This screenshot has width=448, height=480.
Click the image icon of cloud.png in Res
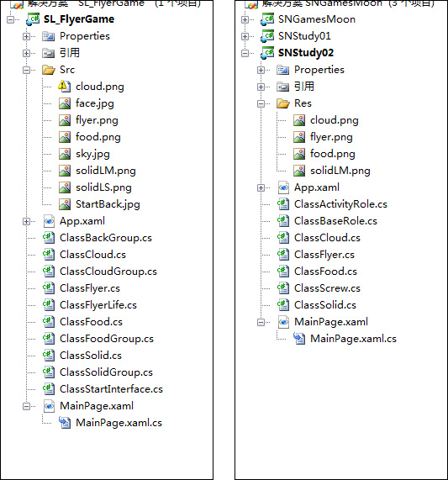[299, 120]
